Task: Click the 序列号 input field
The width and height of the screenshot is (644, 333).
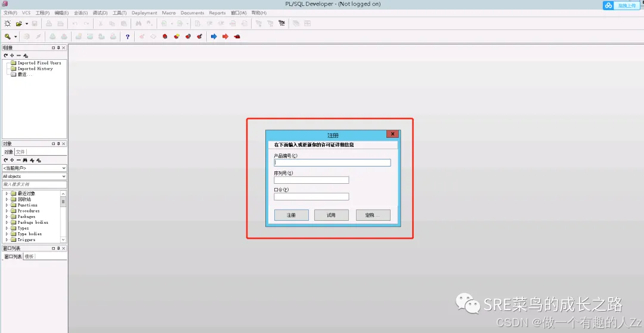Action: pyautogui.click(x=311, y=180)
